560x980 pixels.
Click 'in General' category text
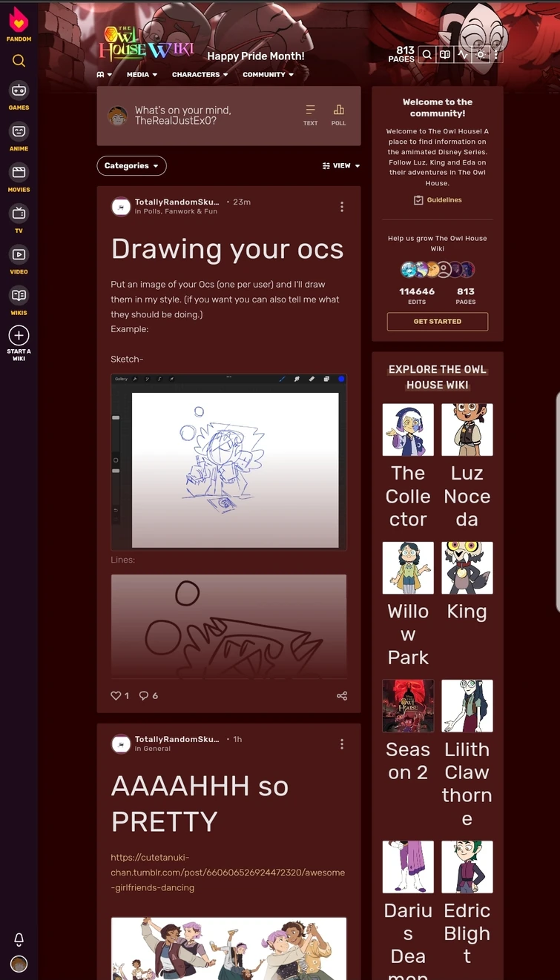153,749
